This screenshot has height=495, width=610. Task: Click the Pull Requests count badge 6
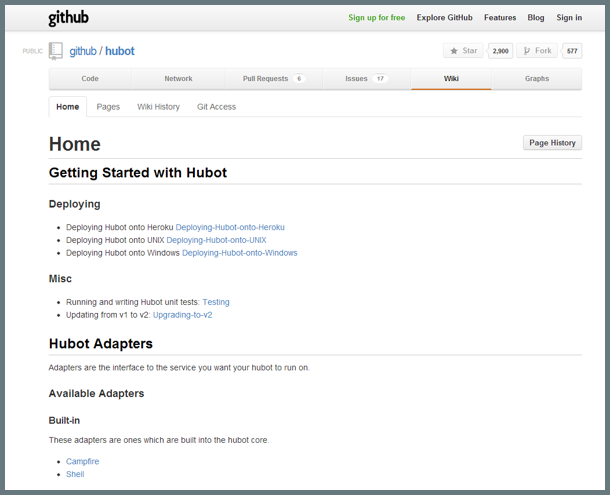click(299, 79)
